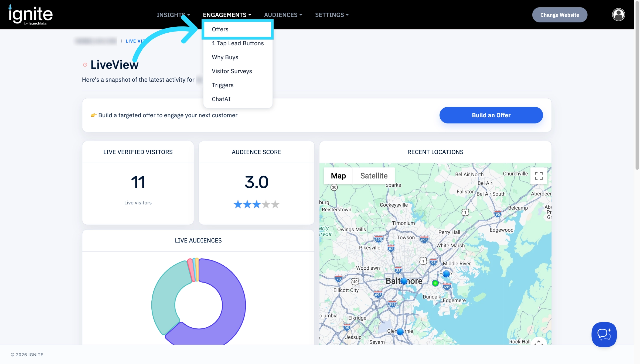Expand the Audiences dropdown menu

click(283, 15)
